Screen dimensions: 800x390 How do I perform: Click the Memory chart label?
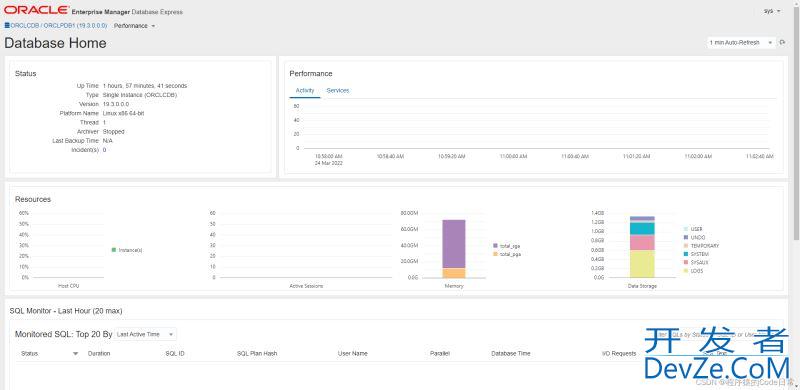(x=454, y=286)
